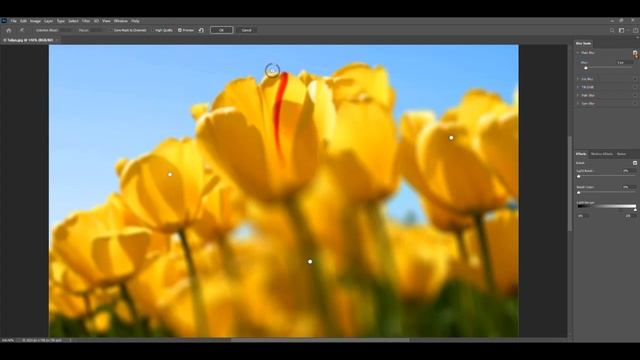The image size is (640, 360).
Task: Click the blur pin tool icon
Action: click(x=22, y=30)
